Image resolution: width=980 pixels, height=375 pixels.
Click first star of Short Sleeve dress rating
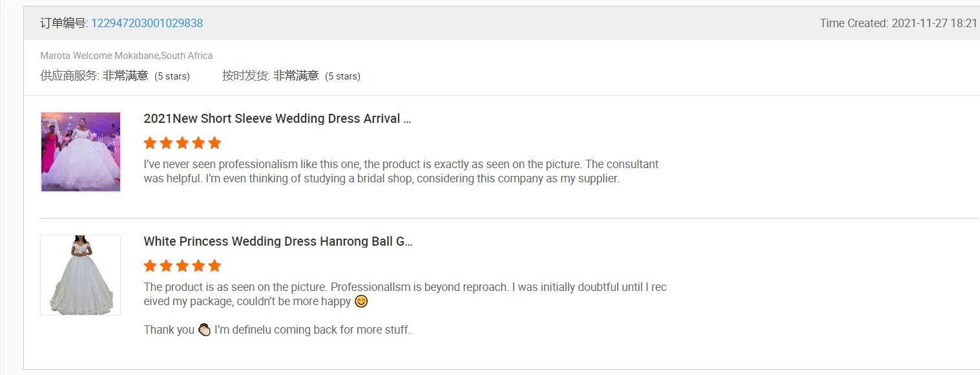point(150,143)
